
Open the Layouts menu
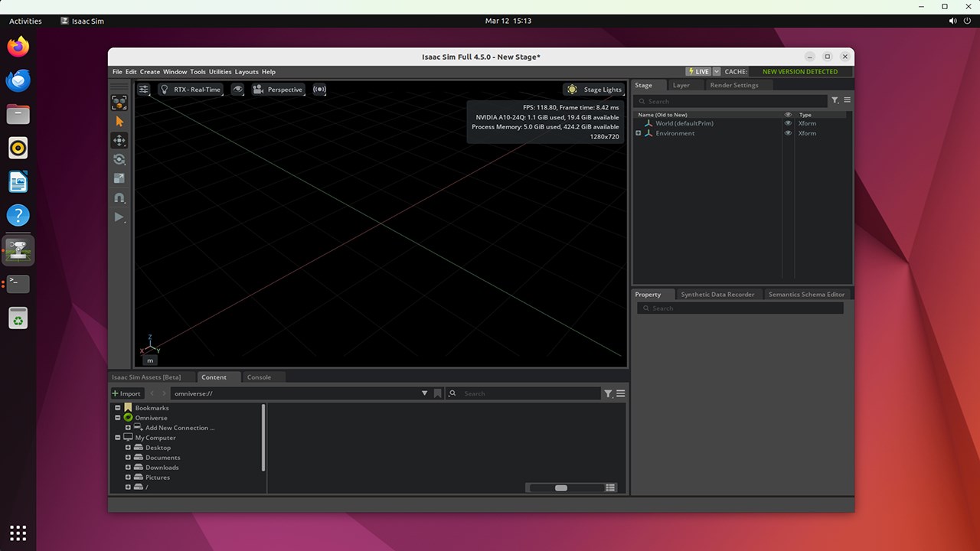[x=247, y=72]
